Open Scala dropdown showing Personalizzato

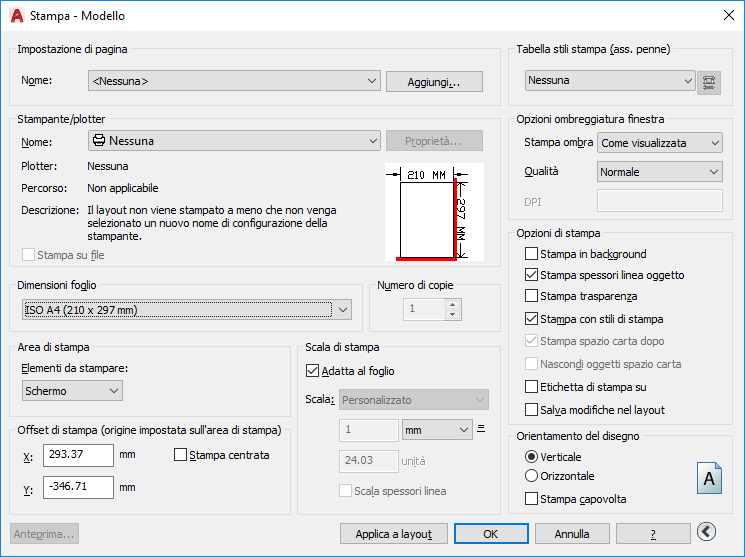[414, 400]
